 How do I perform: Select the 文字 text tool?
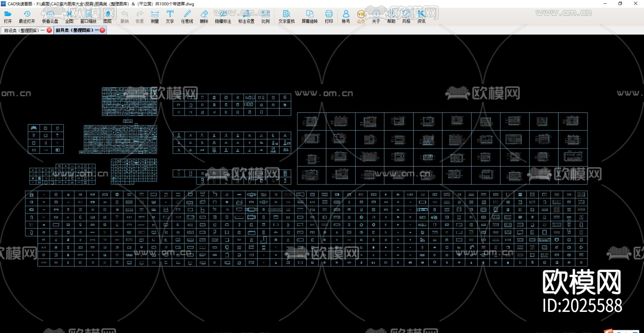[x=170, y=17]
